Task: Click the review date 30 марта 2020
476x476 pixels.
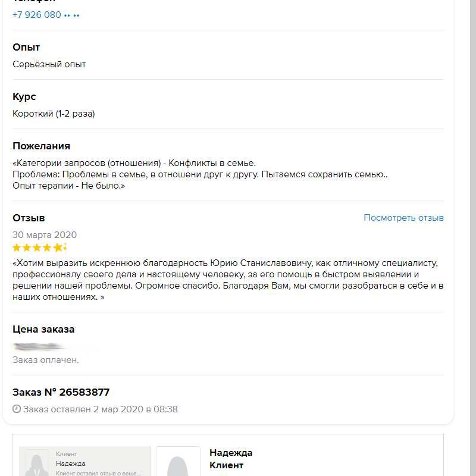Action: coord(45,235)
